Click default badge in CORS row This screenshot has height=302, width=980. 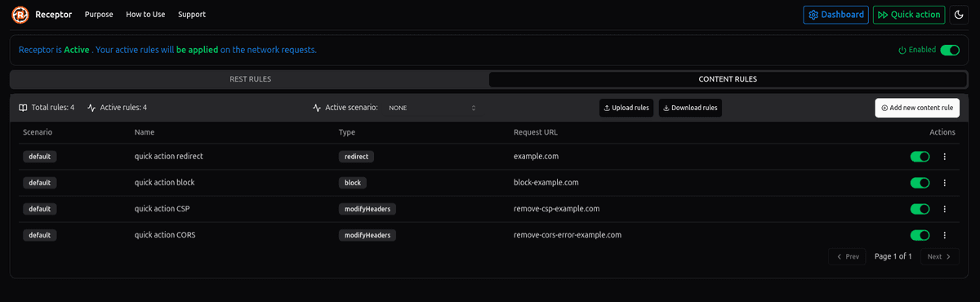40,235
